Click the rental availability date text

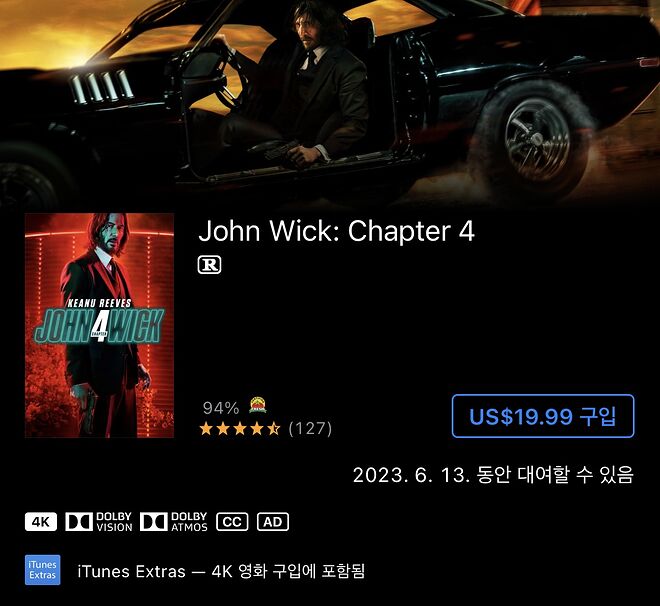[x=493, y=475]
